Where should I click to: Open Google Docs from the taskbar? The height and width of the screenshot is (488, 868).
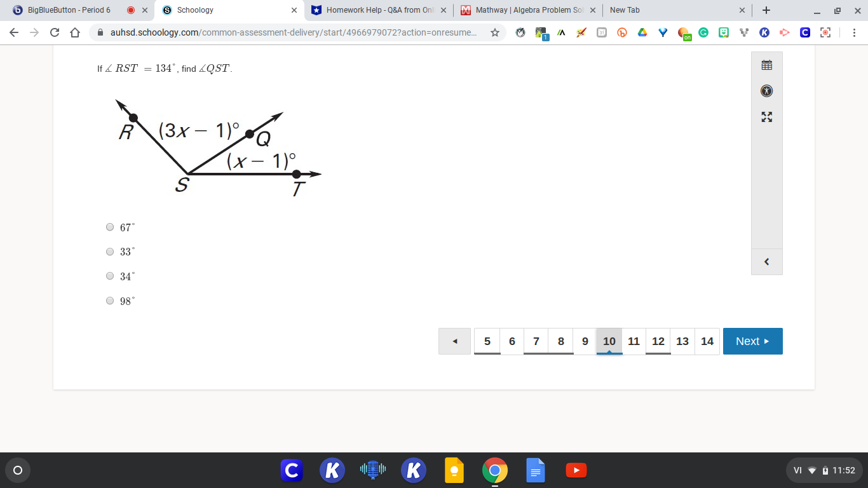click(535, 470)
